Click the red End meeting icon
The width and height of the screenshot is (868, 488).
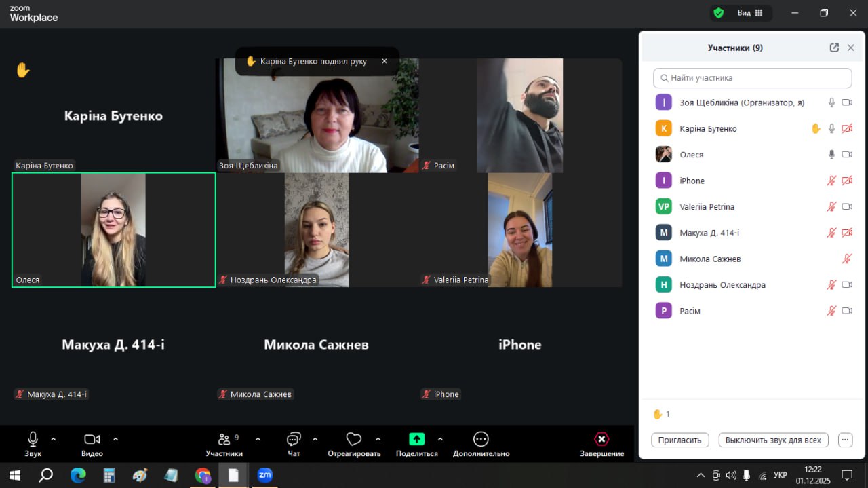[x=601, y=439]
